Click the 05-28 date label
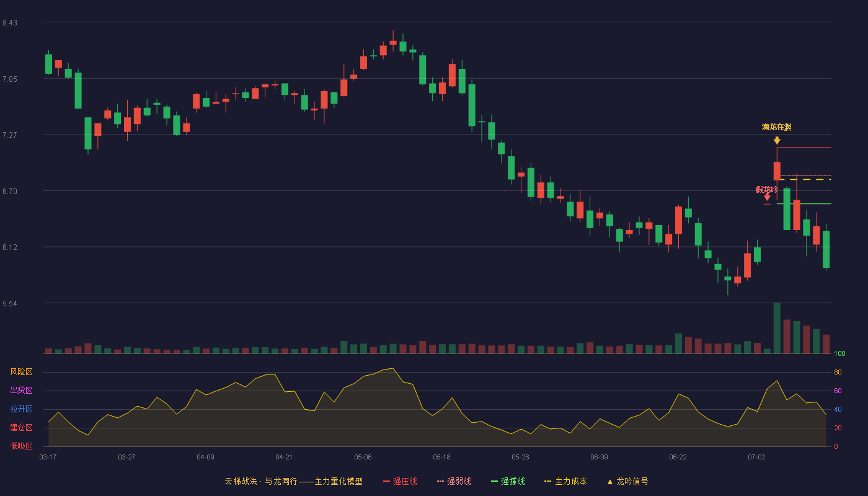868x496 pixels. point(520,457)
